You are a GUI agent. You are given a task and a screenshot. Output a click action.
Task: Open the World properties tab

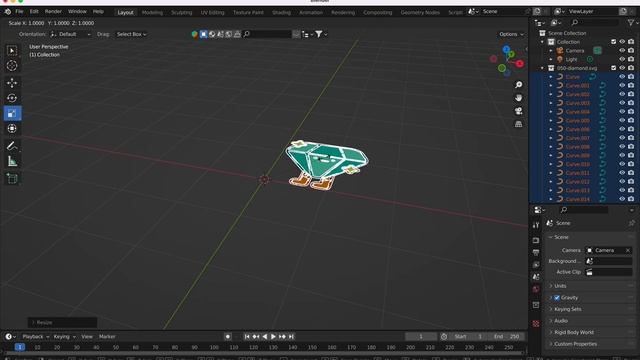click(x=536, y=289)
